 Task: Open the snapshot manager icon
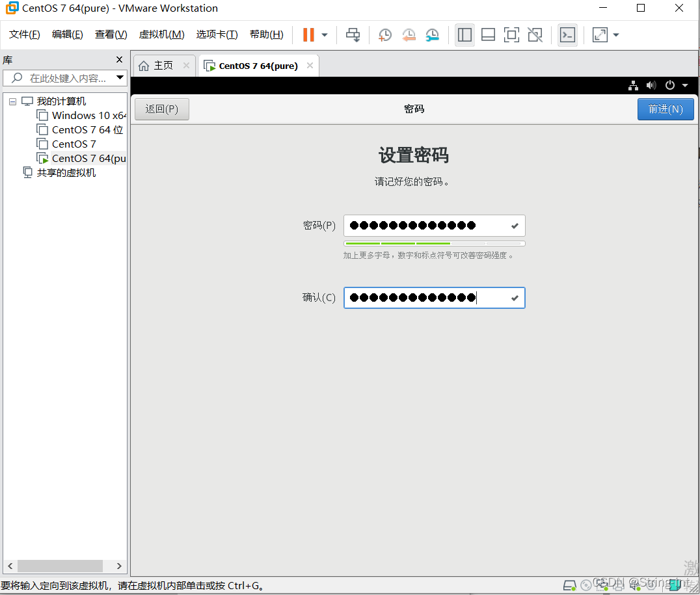click(x=432, y=34)
